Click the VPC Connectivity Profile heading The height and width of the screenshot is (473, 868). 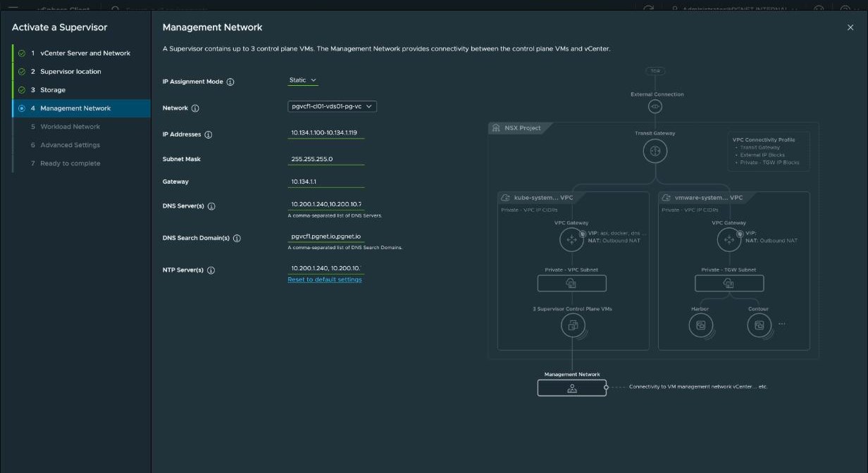click(x=764, y=139)
